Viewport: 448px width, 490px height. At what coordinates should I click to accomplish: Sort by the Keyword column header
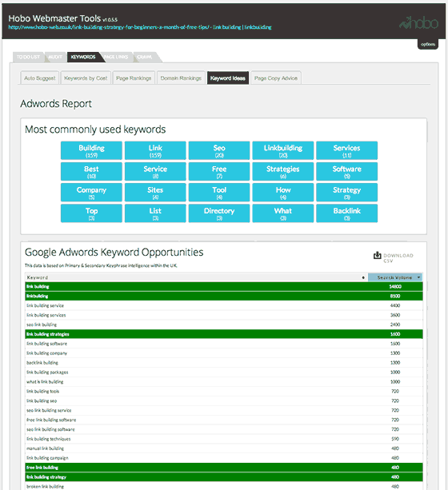[x=196, y=277]
